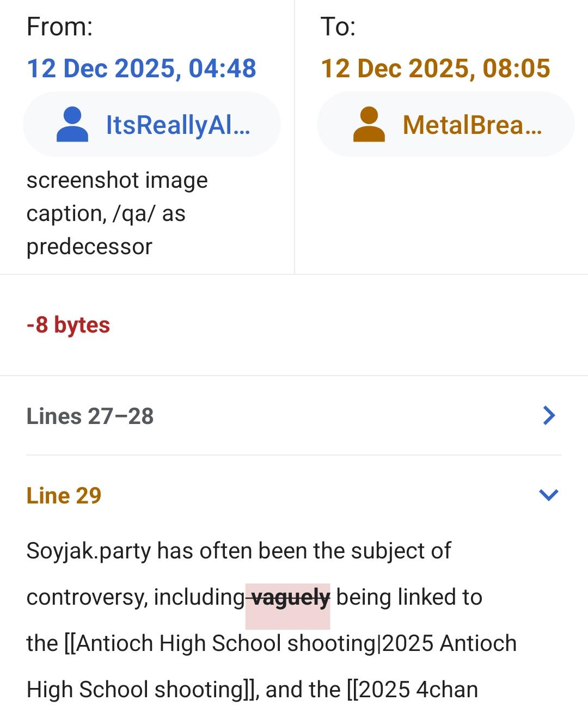Click the -8 bytes size change label

point(68,325)
